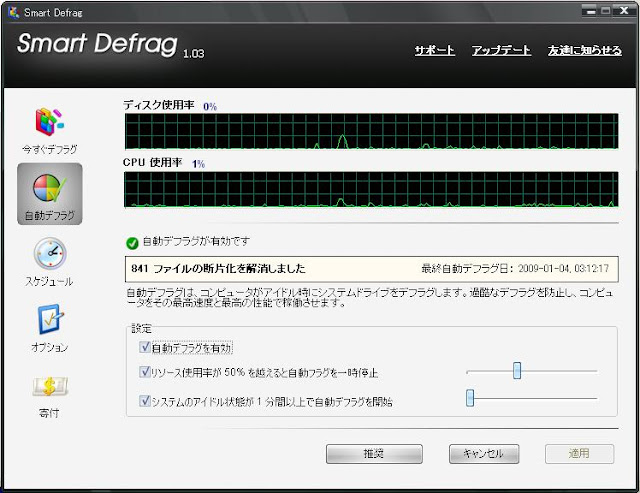Click the 841 ファイルの断片化を解消しました text
640x493 pixels.
coord(218,269)
